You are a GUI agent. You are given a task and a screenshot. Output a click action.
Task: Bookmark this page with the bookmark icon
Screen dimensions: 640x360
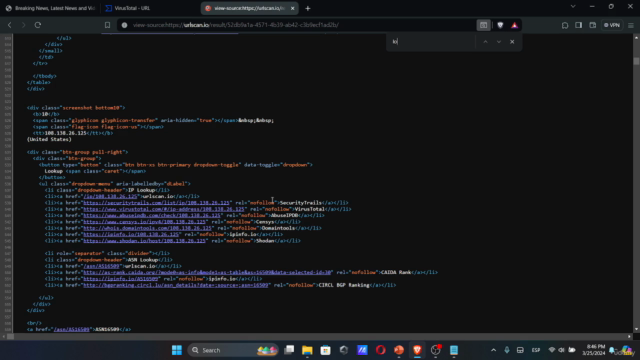pos(107,25)
